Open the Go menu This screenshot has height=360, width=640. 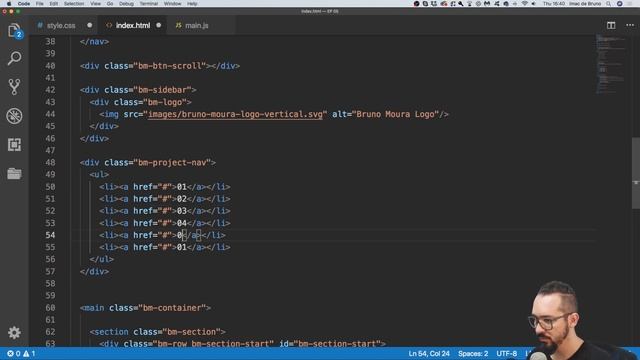click(110, 4)
